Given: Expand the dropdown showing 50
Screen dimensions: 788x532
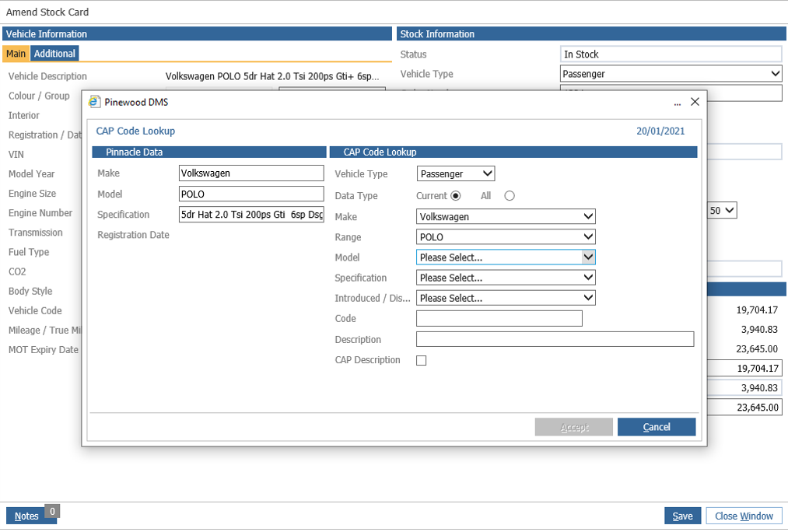Looking at the screenshot, I should pyautogui.click(x=722, y=211).
